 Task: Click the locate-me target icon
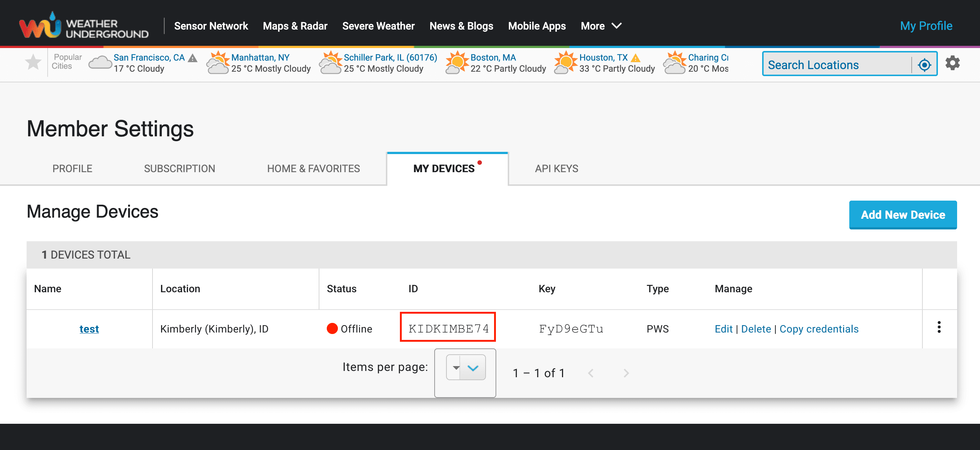click(x=924, y=65)
